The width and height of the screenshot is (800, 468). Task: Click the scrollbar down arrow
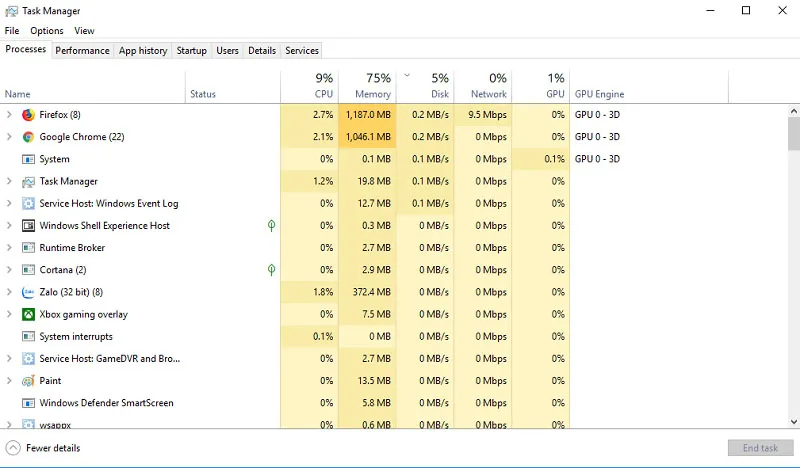[x=793, y=422]
